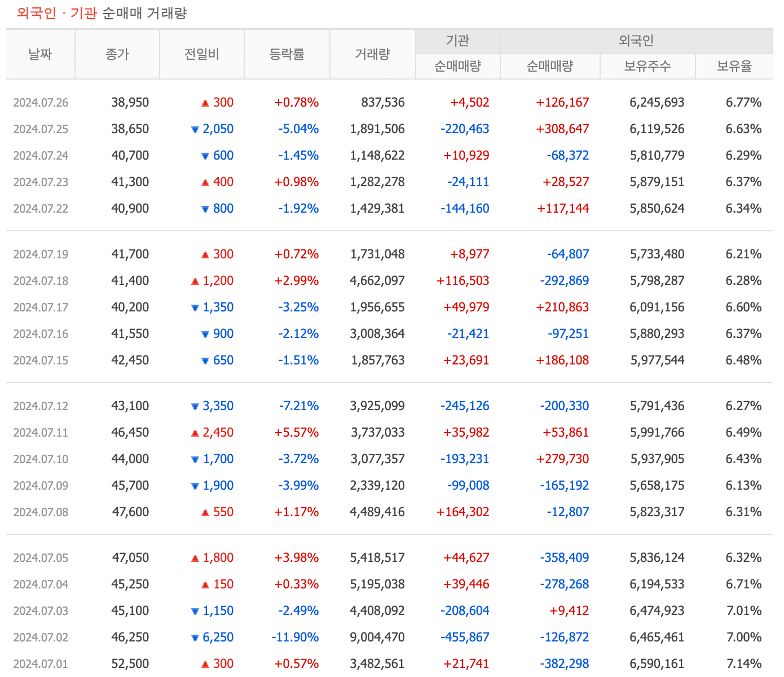Select the 거래량 column header
Screen dimensions: 784x677
point(373,54)
